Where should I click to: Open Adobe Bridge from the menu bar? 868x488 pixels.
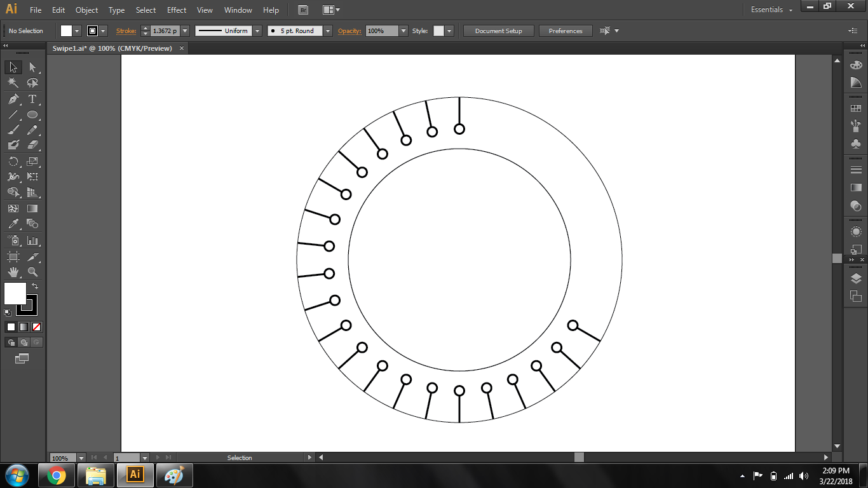click(x=304, y=10)
